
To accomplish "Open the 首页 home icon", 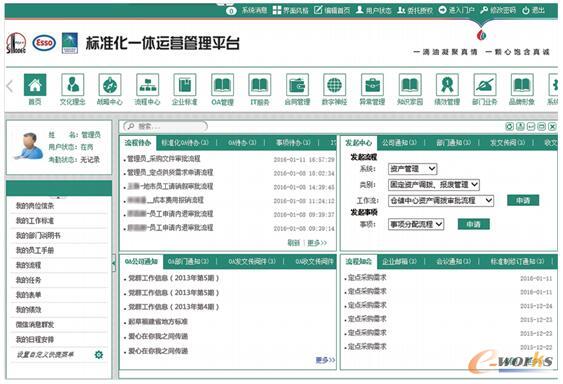I will 35,85.
